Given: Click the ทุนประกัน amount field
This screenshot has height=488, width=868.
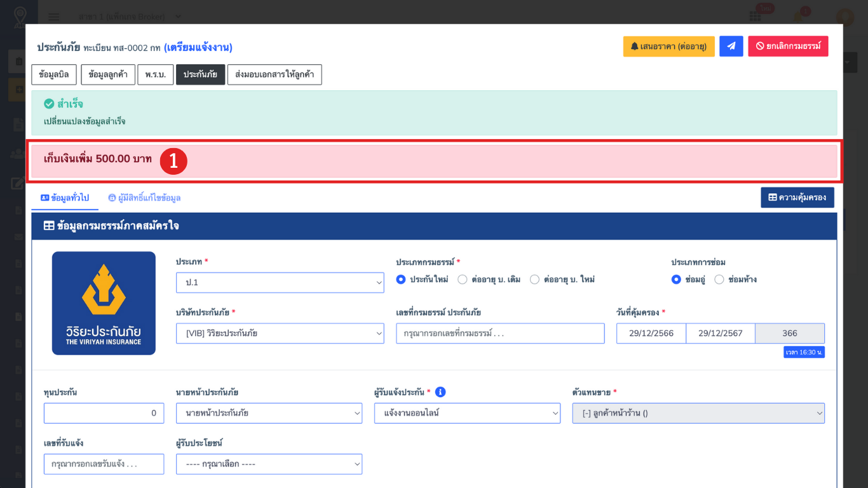Looking at the screenshot, I should (104, 413).
